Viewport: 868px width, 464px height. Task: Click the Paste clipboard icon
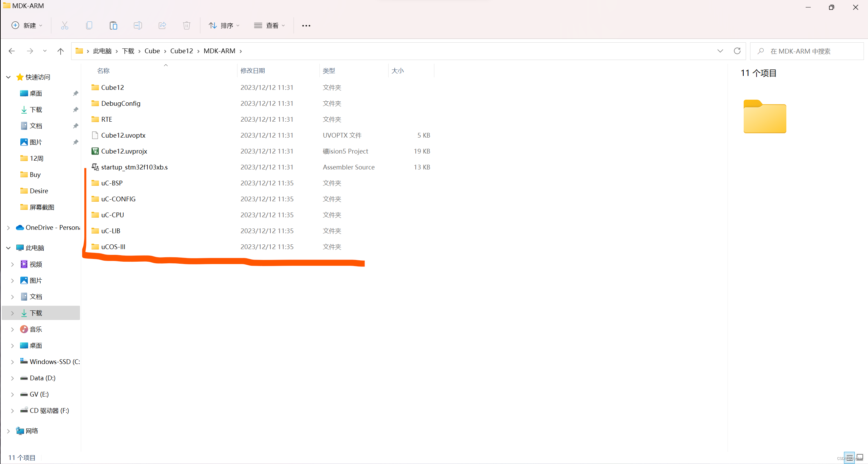113,25
